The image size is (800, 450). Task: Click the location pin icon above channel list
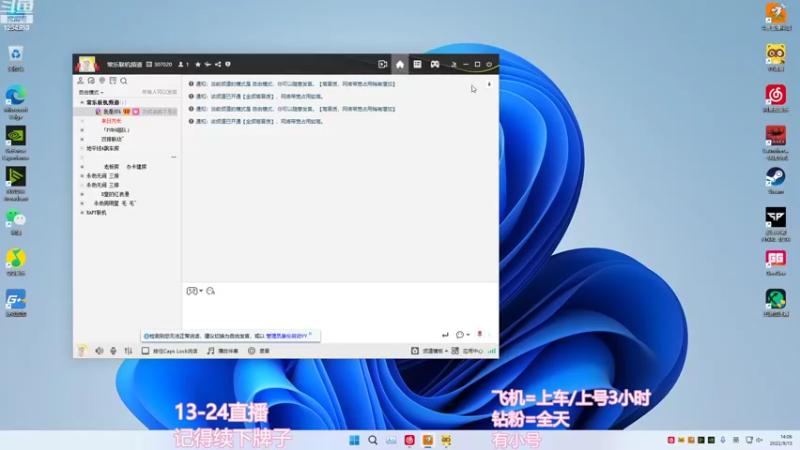[x=102, y=81]
